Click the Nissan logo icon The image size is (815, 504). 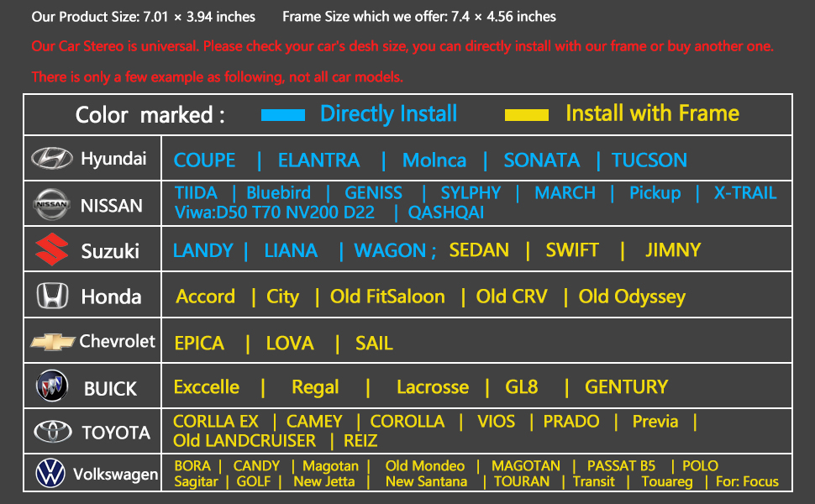point(50,204)
